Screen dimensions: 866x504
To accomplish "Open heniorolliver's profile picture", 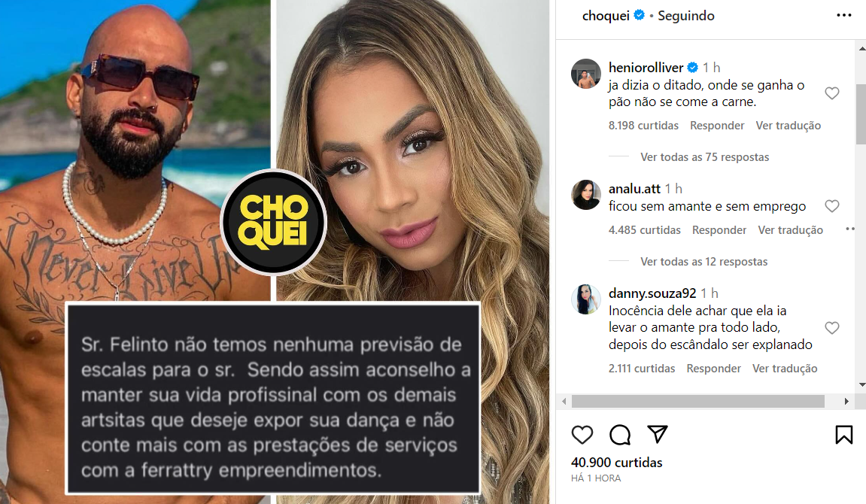I will [586, 74].
